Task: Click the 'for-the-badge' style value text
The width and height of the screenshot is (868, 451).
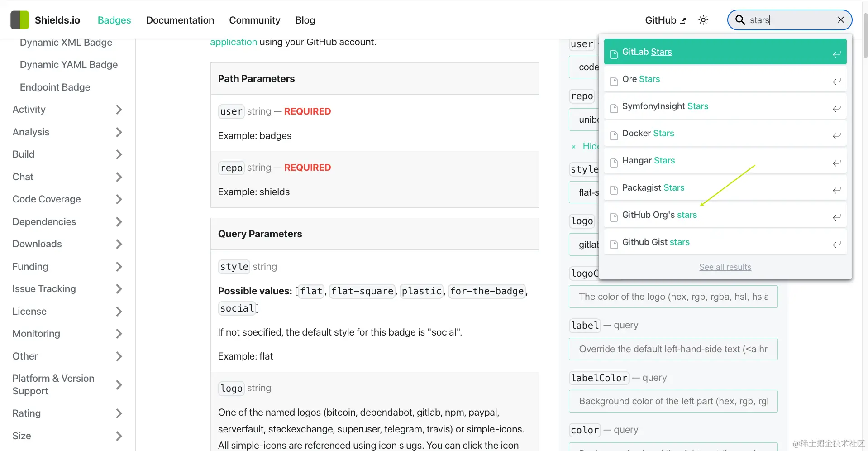Action: point(487,291)
